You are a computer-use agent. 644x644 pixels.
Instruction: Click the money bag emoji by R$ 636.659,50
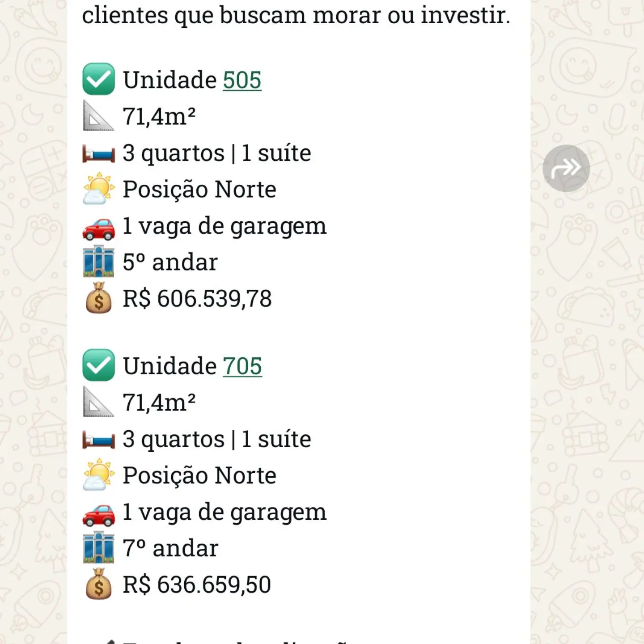pyautogui.click(x=99, y=584)
